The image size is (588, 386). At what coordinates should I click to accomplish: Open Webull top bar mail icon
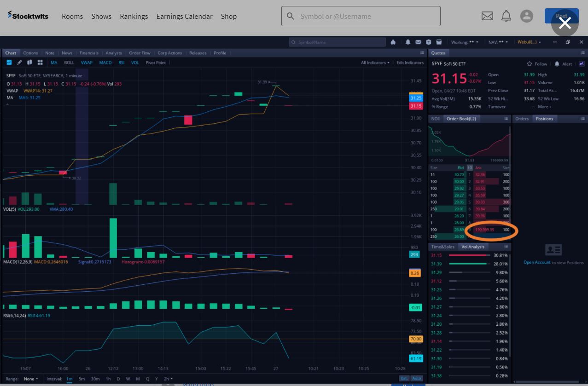coord(418,42)
